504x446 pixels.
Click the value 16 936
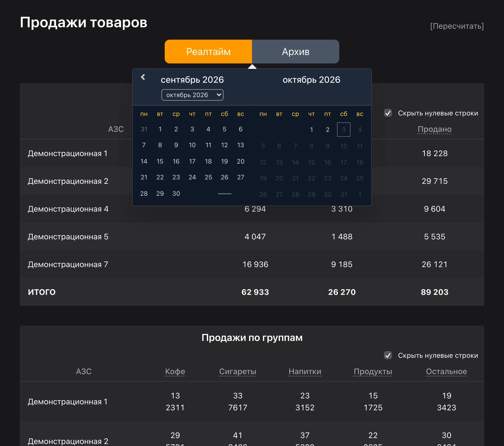255,264
